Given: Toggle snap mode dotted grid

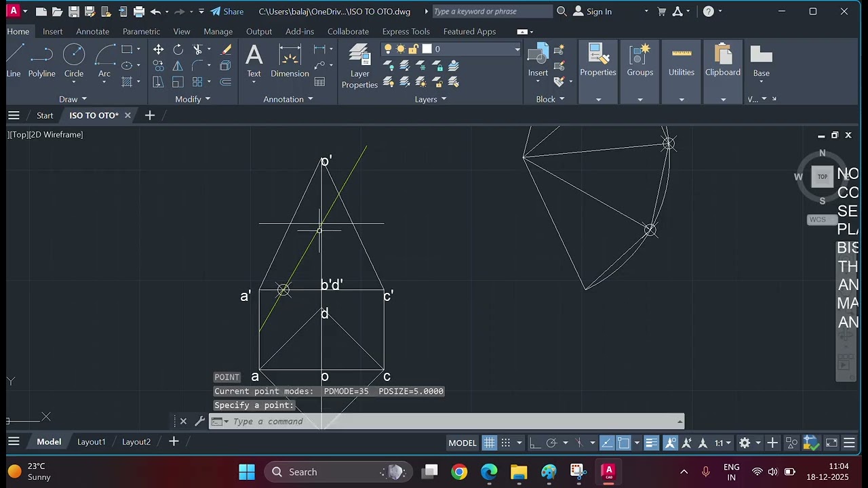Looking at the screenshot, I should (505, 443).
